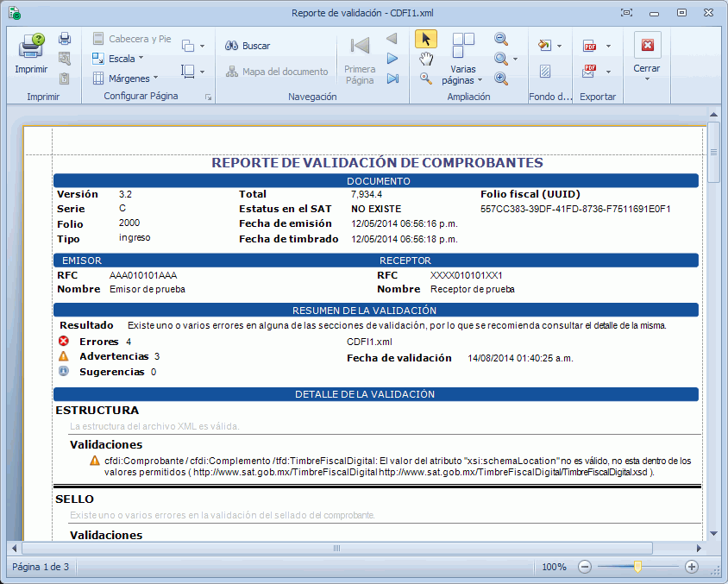
Task: Click the red error icon beside Errores
Action: point(64,342)
